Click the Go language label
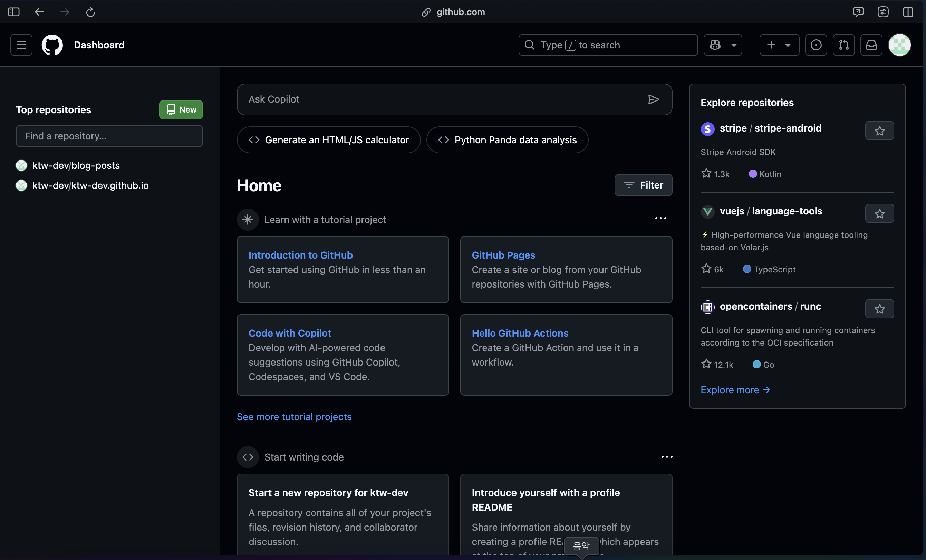This screenshot has width=926, height=560. (763, 365)
